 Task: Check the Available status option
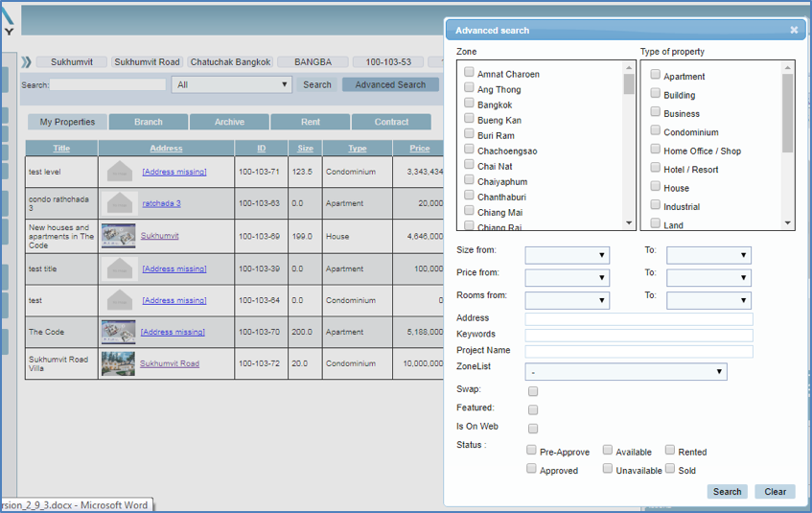(609, 450)
